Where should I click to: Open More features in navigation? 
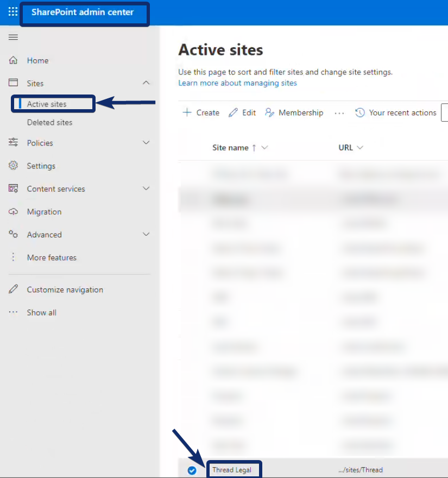pyautogui.click(x=52, y=257)
